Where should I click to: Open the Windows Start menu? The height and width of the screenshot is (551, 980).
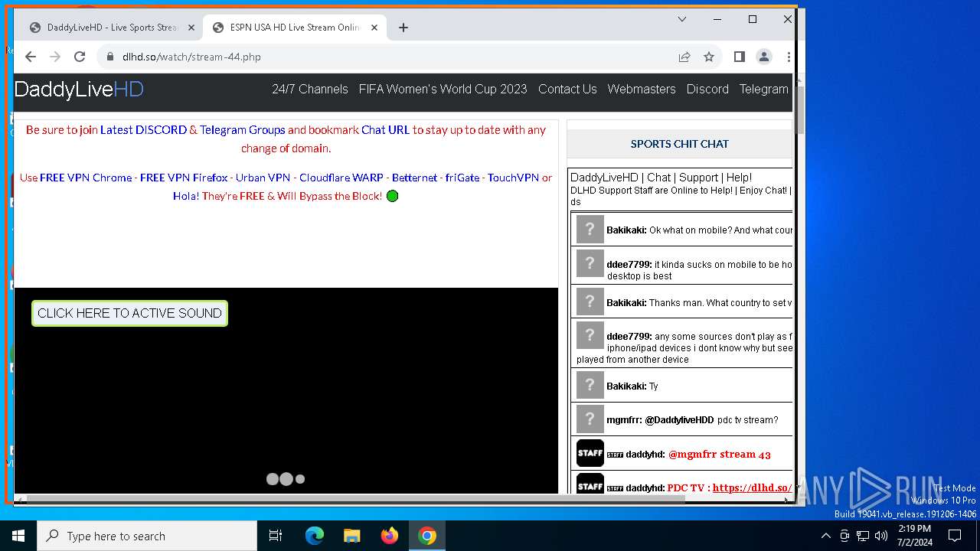point(18,536)
